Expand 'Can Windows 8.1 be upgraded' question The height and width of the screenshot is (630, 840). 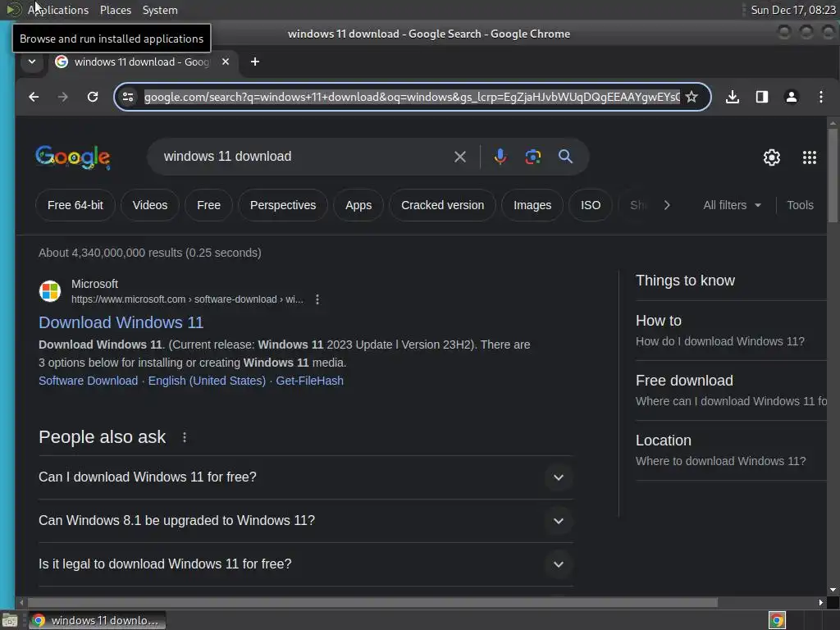305,521
